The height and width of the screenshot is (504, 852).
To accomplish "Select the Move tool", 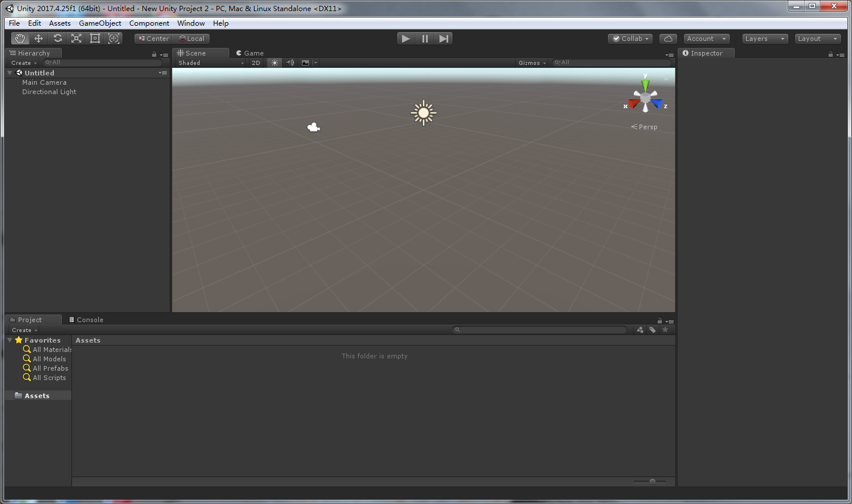I will coord(39,39).
